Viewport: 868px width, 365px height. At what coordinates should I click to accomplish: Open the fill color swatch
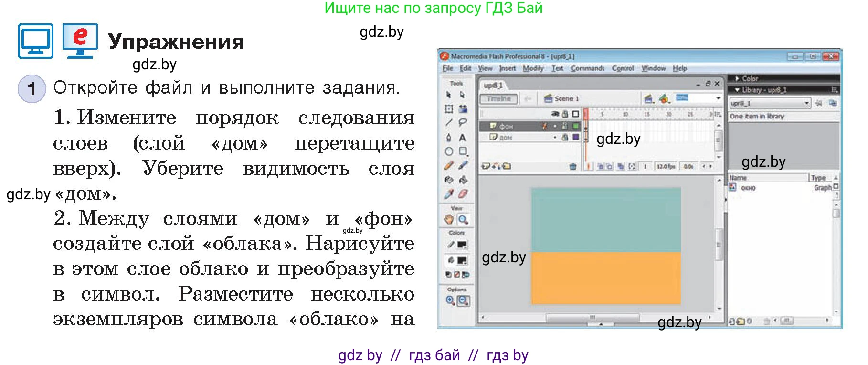pyautogui.click(x=462, y=260)
